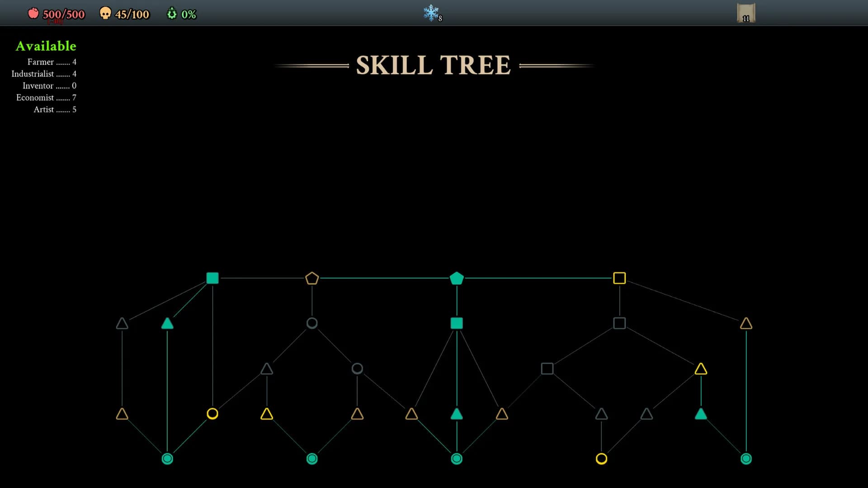Unlock yellow triangle directly above a teal triangle
Image resolution: width=868 pixels, height=488 pixels.
[701, 369]
